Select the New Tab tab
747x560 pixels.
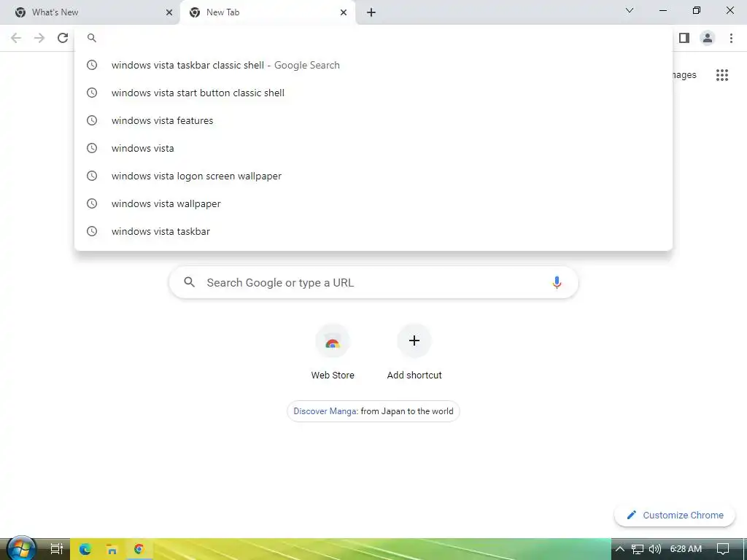coord(267,12)
